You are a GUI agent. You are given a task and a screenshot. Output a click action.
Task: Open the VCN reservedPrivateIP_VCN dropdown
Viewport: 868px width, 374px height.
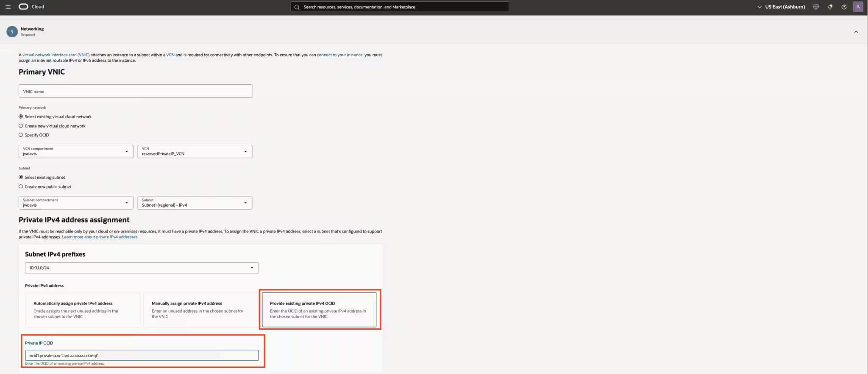tap(195, 152)
